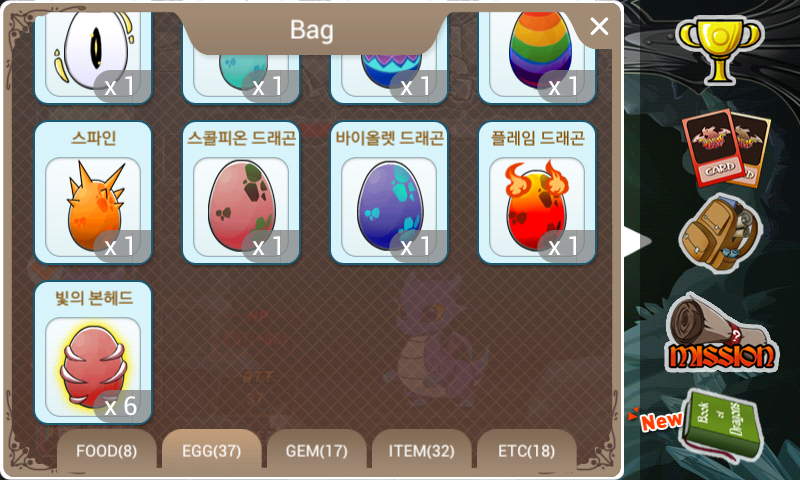Screen dimensions: 800x480
Task: Switch to the ITEM(32) tab
Action: pos(421,450)
